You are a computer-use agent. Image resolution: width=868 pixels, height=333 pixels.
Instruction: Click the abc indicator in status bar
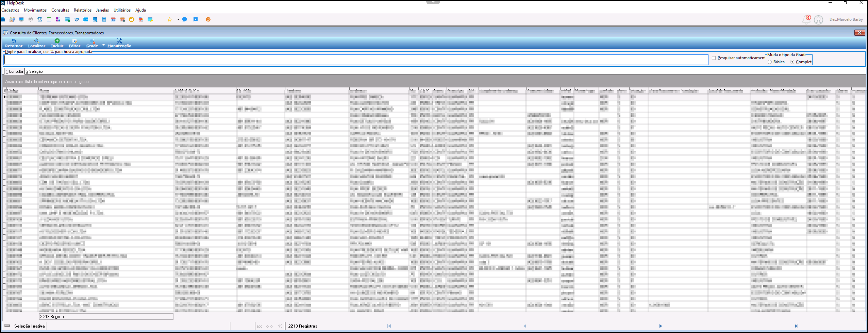[260, 326]
